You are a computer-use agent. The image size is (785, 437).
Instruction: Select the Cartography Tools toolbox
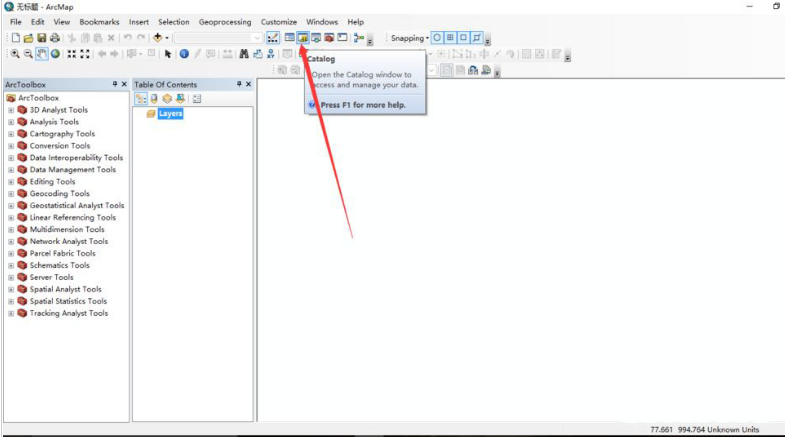[x=62, y=134]
